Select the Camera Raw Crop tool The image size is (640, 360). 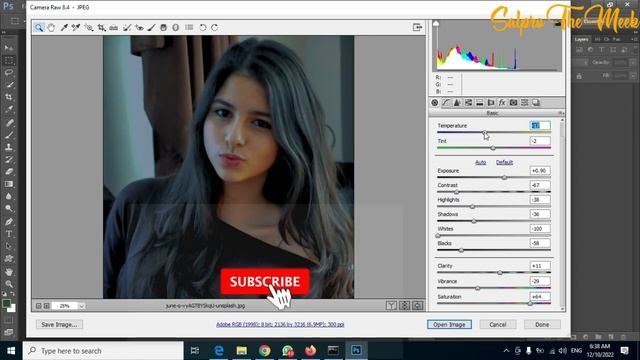pyautogui.click(x=101, y=27)
